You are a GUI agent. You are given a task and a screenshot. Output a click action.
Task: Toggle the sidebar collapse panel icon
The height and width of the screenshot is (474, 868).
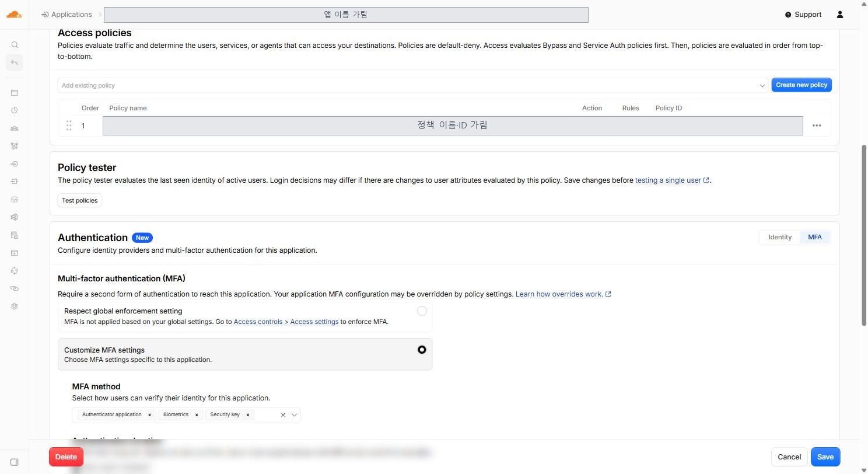pos(15,462)
